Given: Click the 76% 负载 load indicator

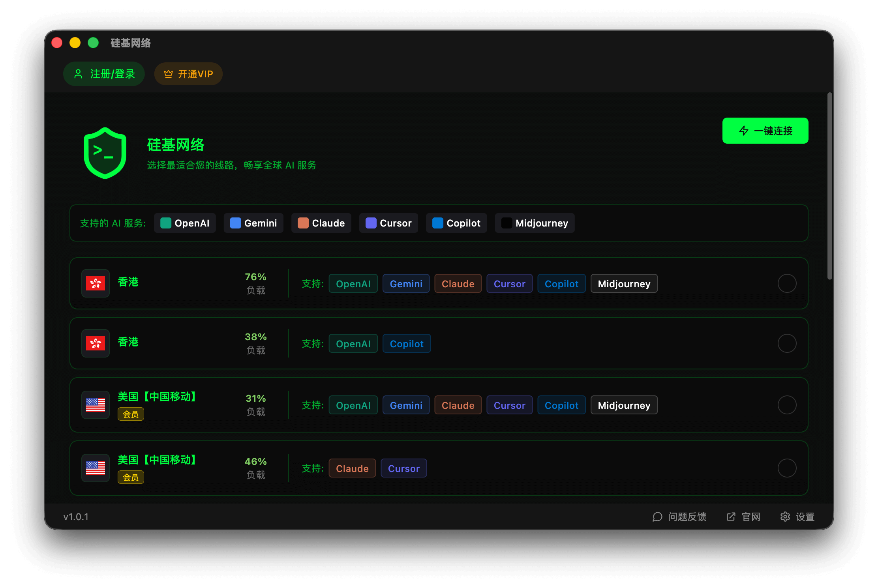Looking at the screenshot, I should 255,283.
